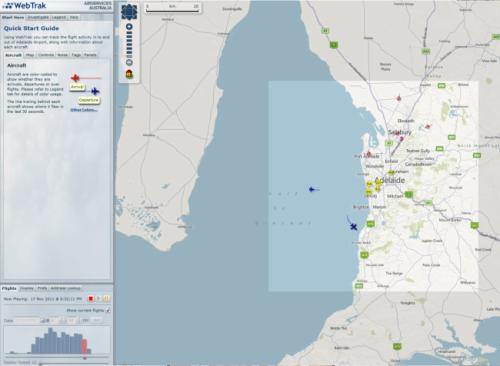Open the calendar picker beside Date field

click(x=43, y=320)
